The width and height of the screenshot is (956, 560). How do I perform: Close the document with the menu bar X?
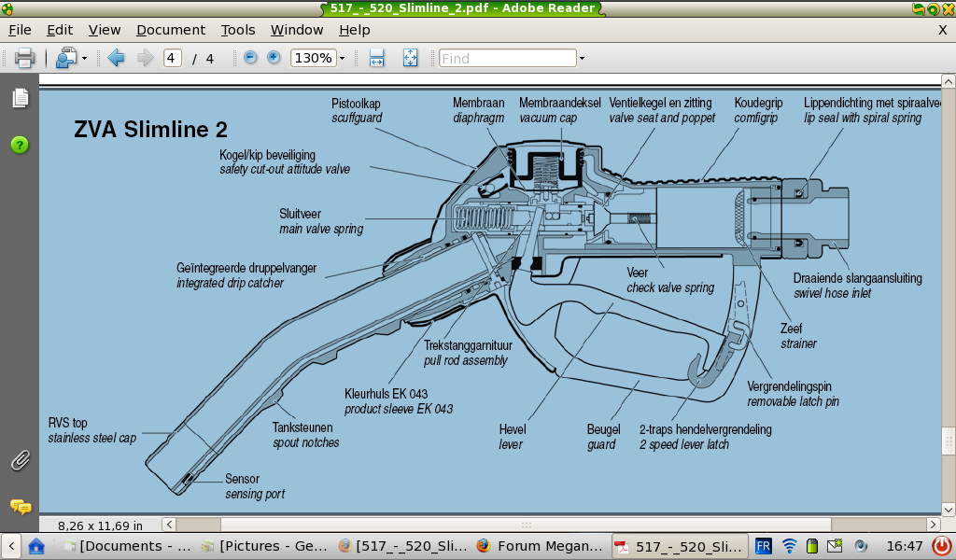pos(943,30)
